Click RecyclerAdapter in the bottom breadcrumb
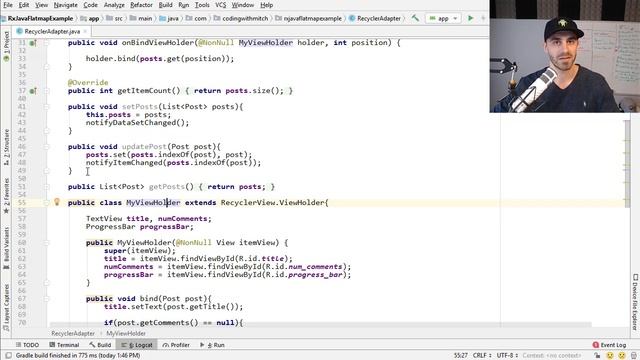The height and width of the screenshot is (360, 640). point(73,333)
